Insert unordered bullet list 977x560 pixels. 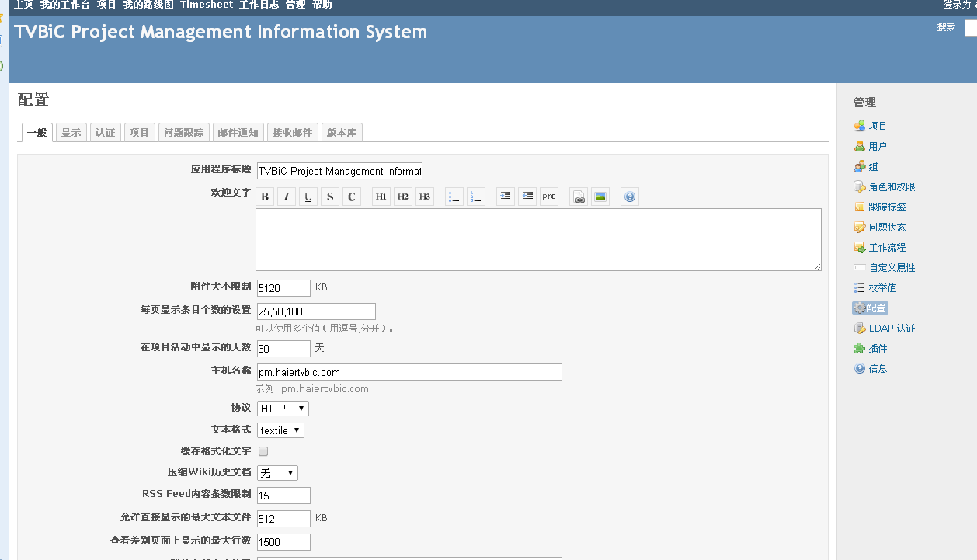coord(454,197)
